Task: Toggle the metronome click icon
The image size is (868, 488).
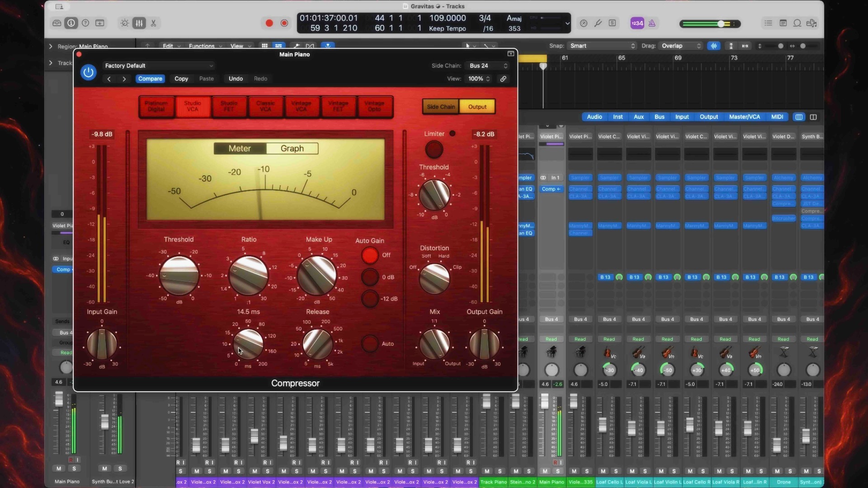Action: point(652,23)
